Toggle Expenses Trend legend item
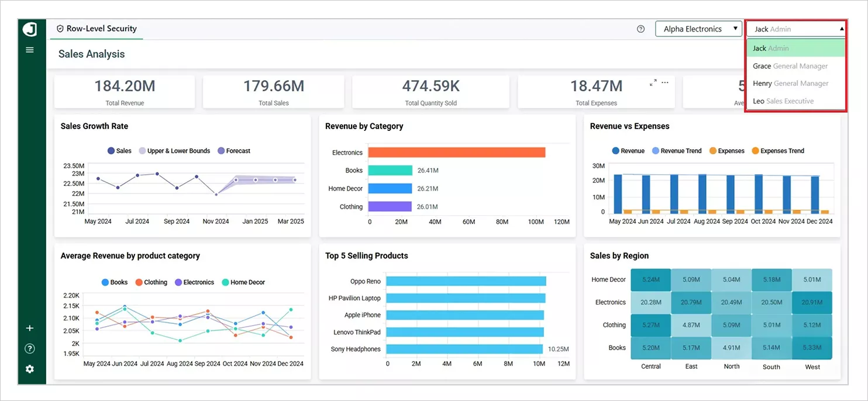The height and width of the screenshot is (401, 868). 778,151
